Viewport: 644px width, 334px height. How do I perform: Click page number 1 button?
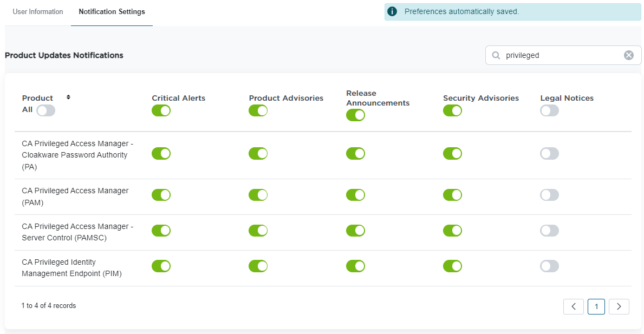pos(596,306)
